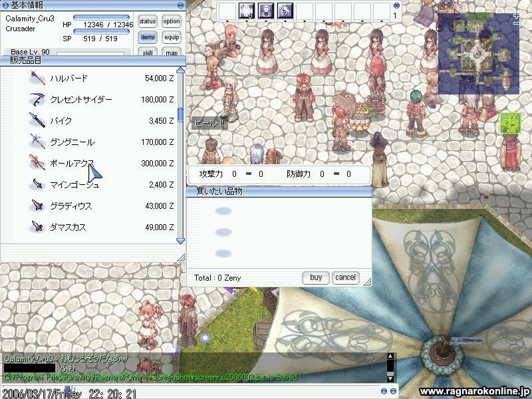Open the skill window
This screenshot has width=532, height=399.
(x=147, y=53)
